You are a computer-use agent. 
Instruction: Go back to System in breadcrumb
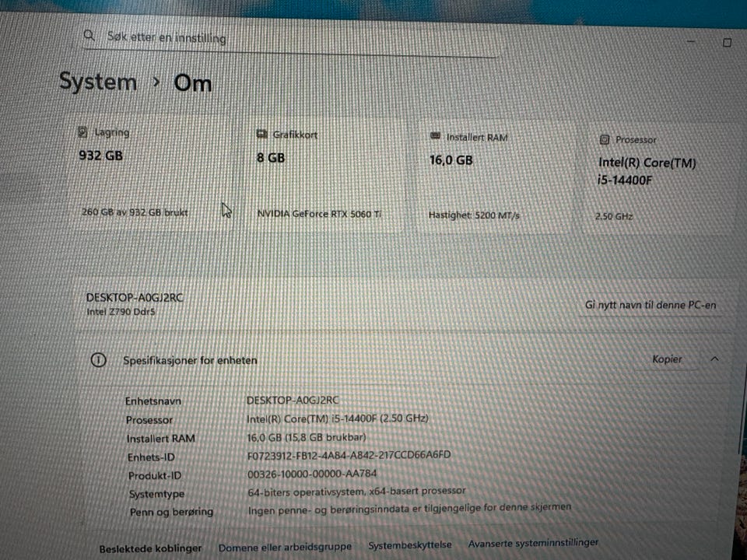98,82
